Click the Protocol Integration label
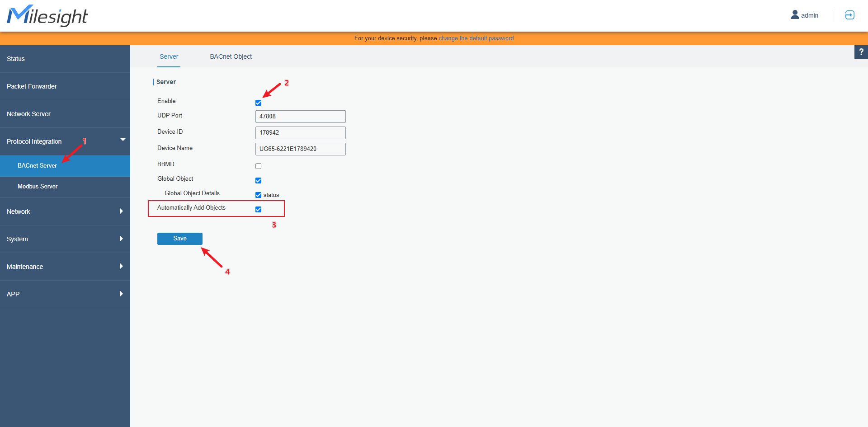Screen dimensions: 868x427 [34, 141]
